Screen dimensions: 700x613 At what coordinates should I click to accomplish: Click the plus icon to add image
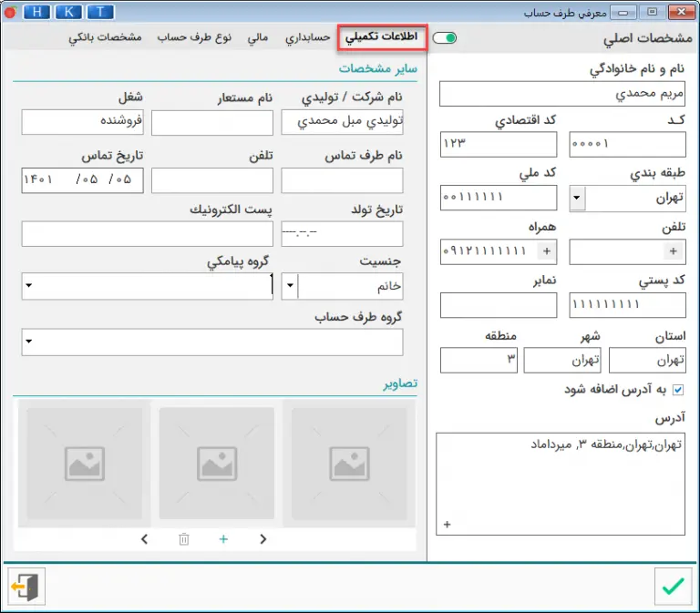(223, 539)
